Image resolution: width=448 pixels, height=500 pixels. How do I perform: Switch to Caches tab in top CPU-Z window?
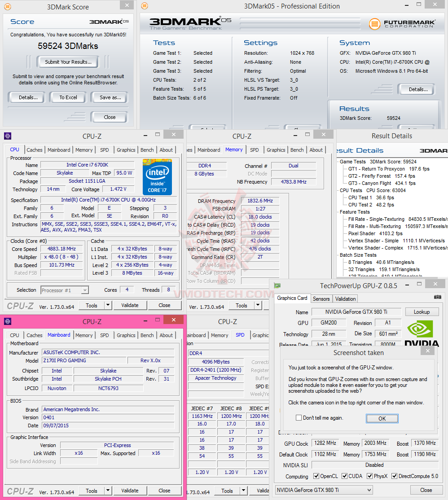click(35, 150)
